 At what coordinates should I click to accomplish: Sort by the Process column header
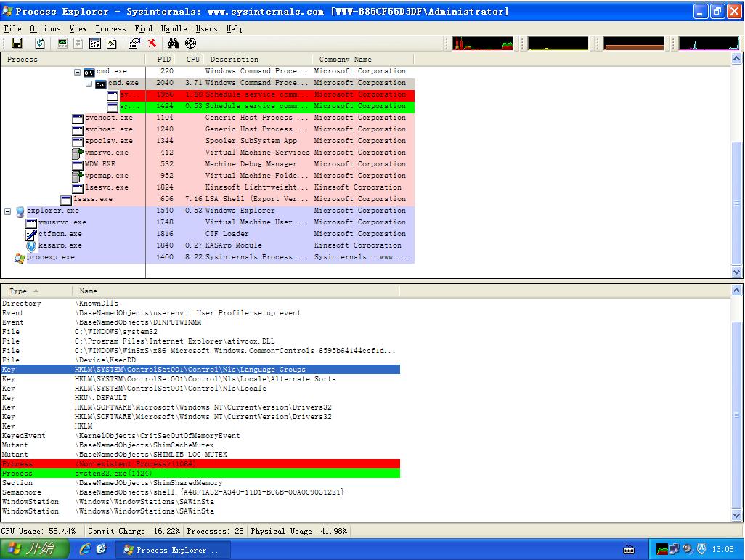(73, 60)
